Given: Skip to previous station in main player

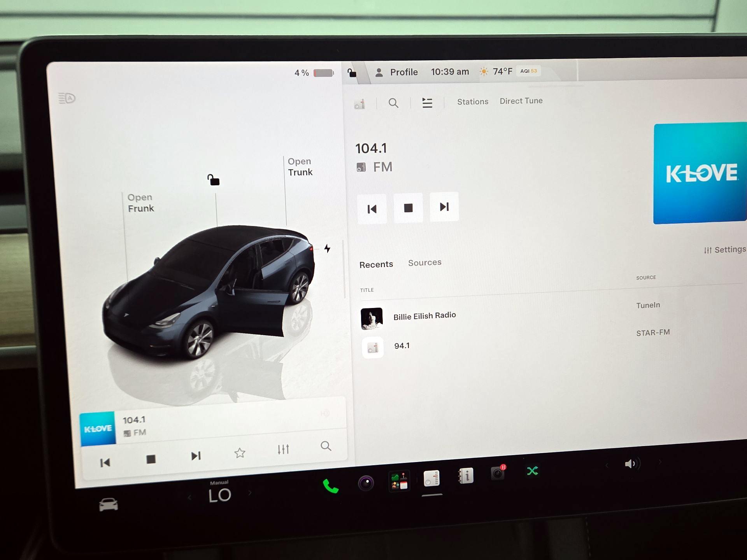Looking at the screenshot, I should click(x=372, y=209).
